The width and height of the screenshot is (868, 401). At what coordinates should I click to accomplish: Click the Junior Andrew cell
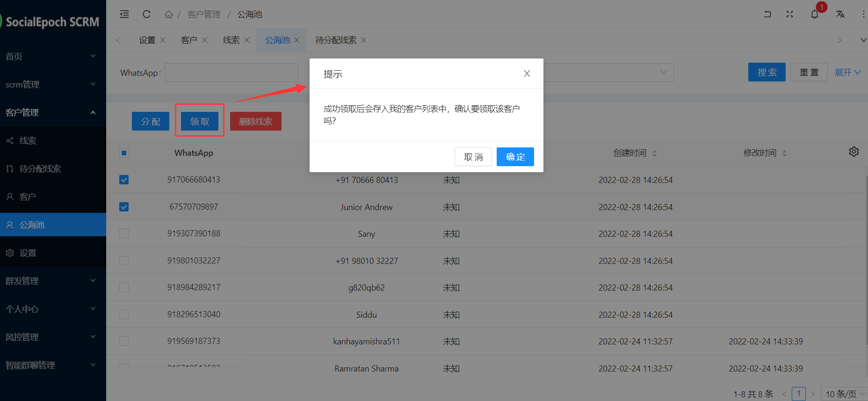367,207
